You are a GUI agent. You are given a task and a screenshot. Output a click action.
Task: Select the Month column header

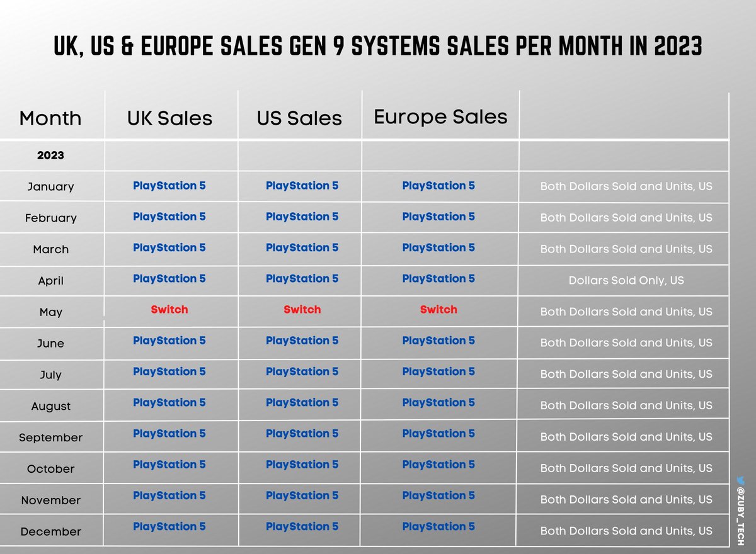pos(50,118)
